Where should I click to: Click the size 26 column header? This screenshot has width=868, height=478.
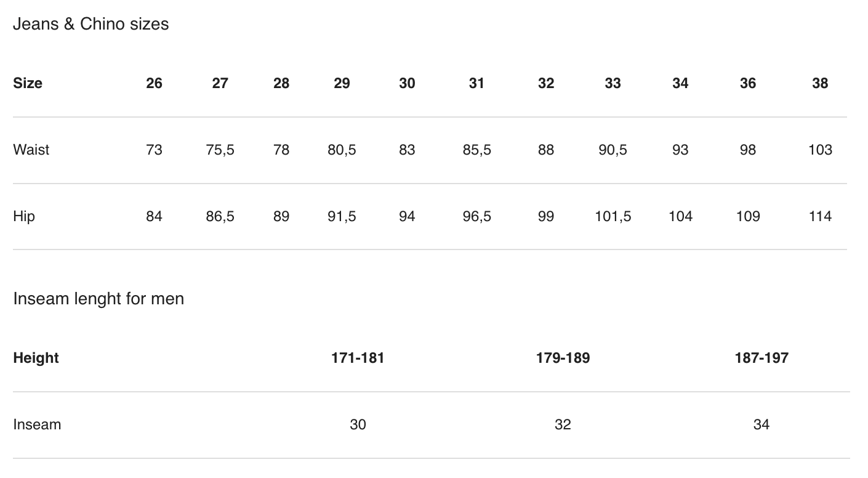coord(154,83)
